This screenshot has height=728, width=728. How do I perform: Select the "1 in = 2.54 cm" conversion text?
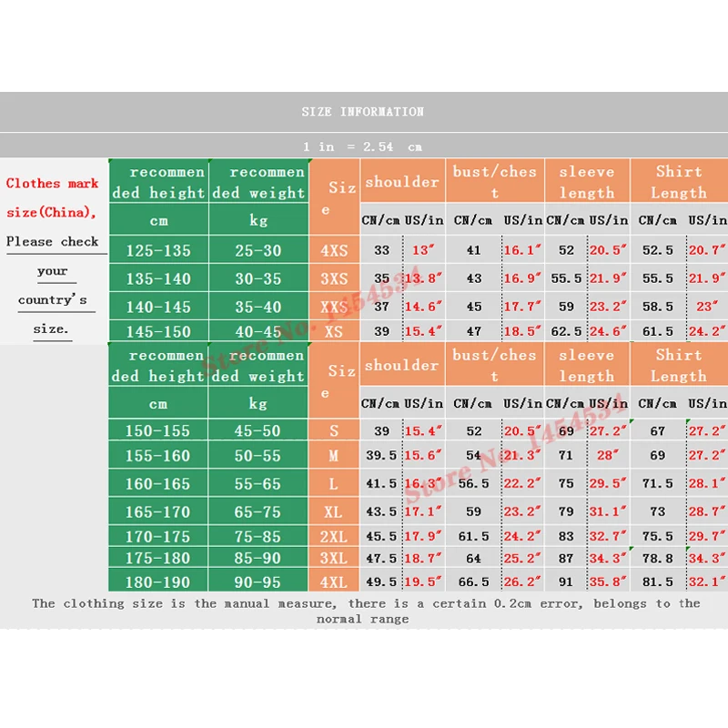[x=362, y=147]
